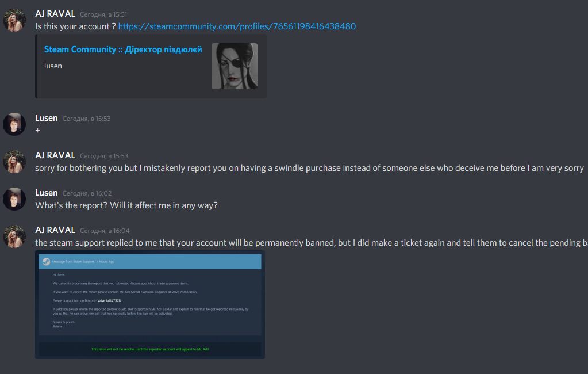This screenshot has width=588, height=374.
Task: Enlarge the eye-patch woman embed thumbnail
Action: tap(235, 66)
